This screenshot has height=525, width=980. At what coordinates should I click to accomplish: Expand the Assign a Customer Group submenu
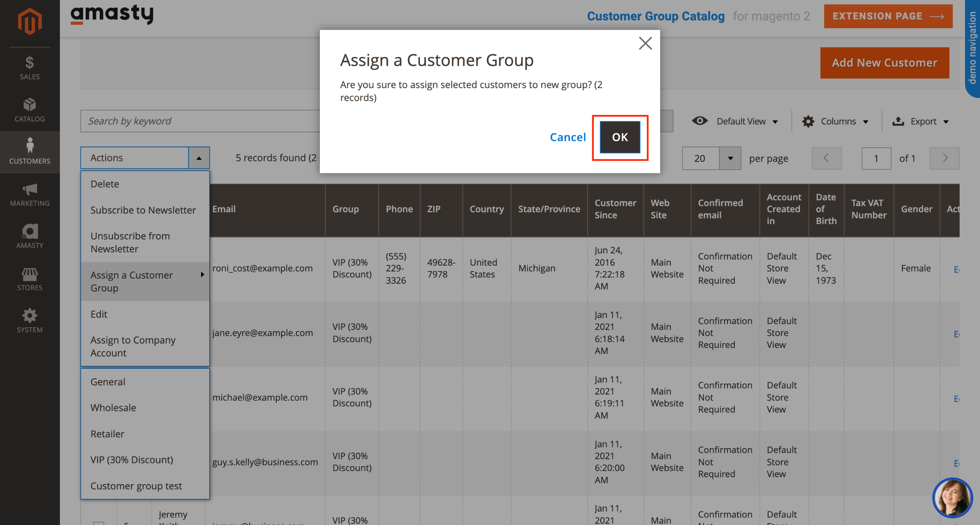tap(132, 281)
